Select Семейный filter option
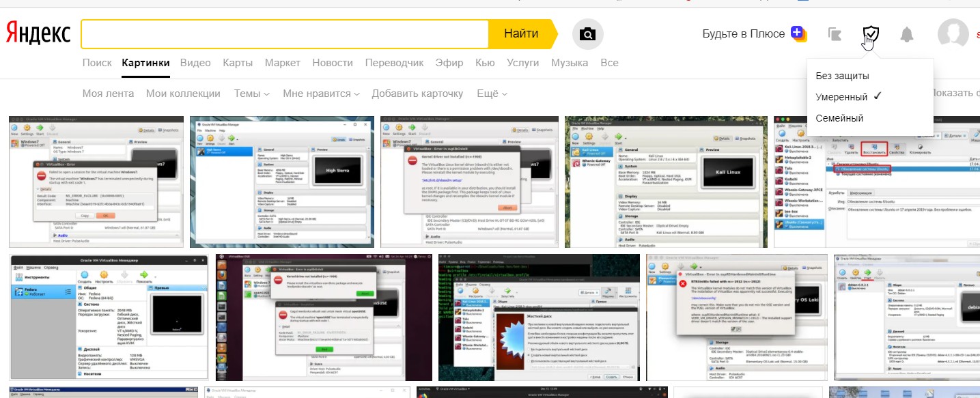 [x=839, y=118]
